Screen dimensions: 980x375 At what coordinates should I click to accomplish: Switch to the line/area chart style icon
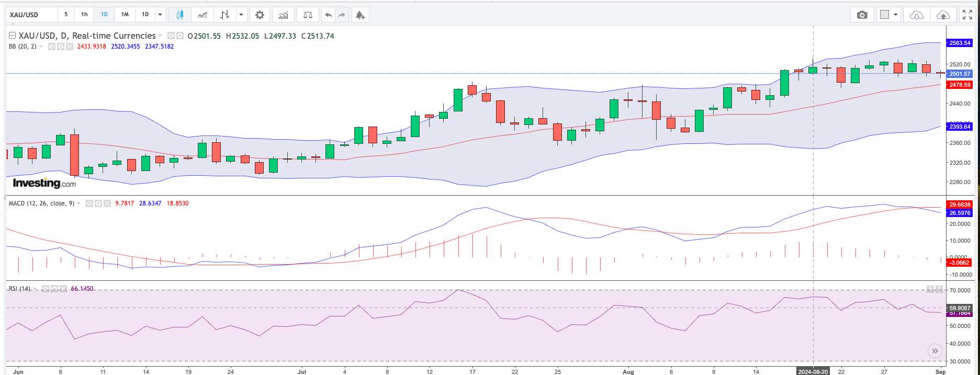(202, 15)
